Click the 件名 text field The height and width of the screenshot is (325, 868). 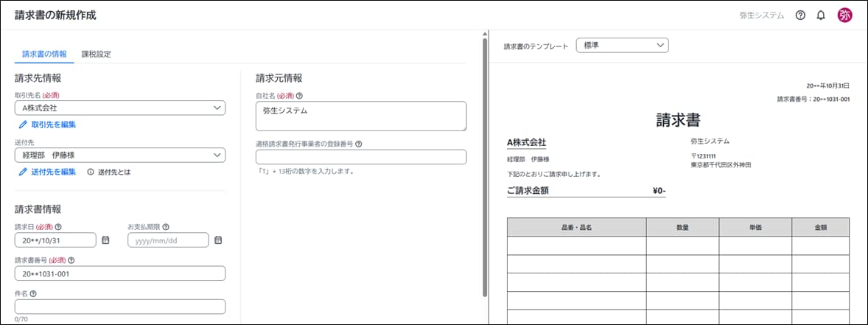[119, 307]
